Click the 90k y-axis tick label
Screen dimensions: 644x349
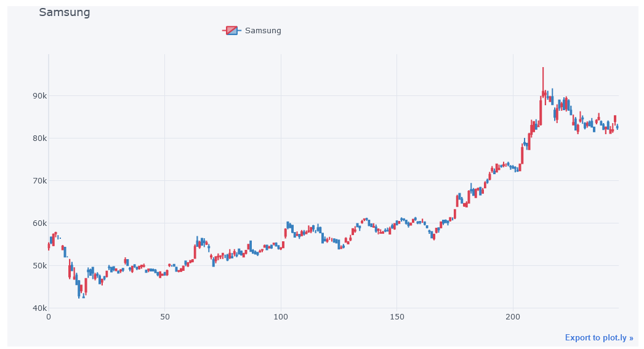click(40, 96)
